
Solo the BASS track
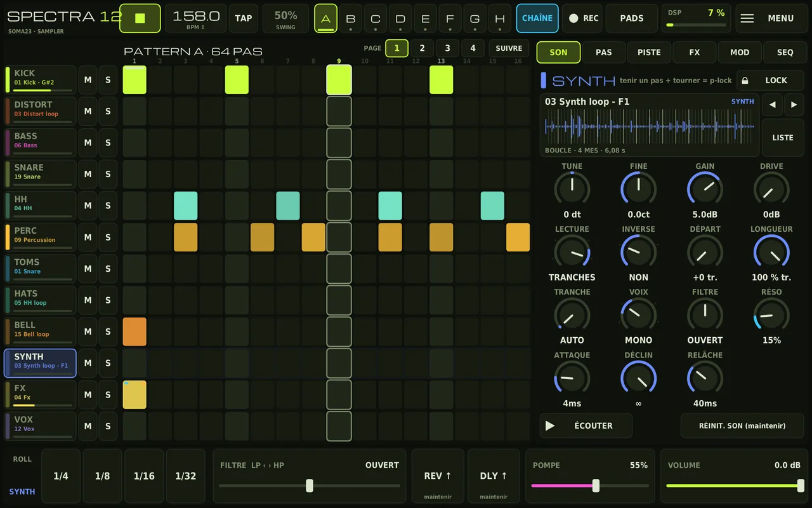tap(108, 143)
